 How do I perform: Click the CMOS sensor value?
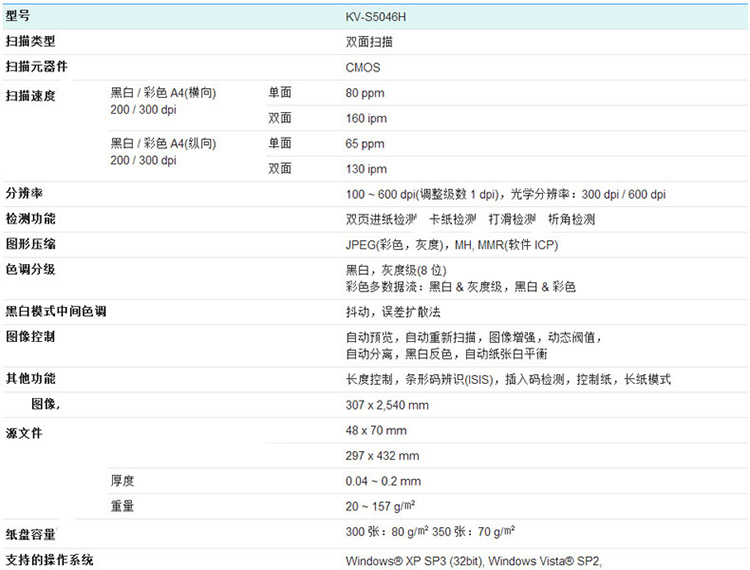363,68
